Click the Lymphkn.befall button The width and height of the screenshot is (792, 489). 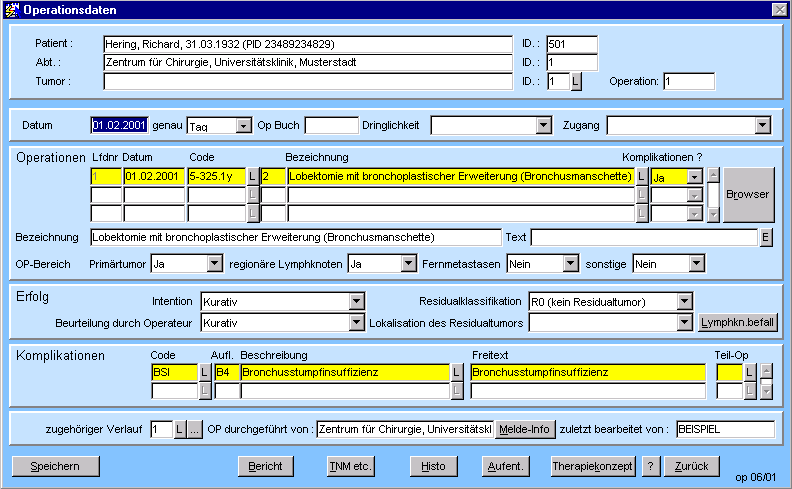tap(738, 322)
